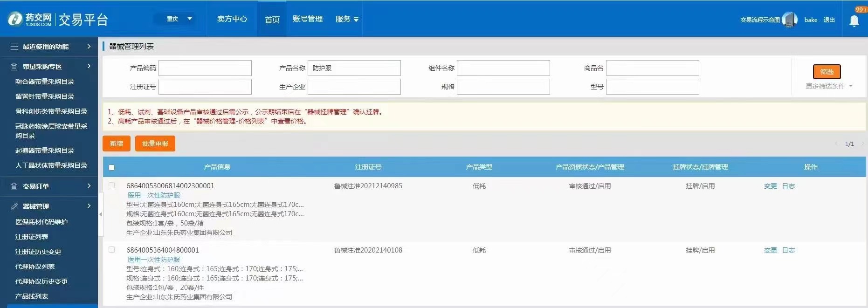
Task: Check the second product row checkbox
Action: click(x=111, y=250)
